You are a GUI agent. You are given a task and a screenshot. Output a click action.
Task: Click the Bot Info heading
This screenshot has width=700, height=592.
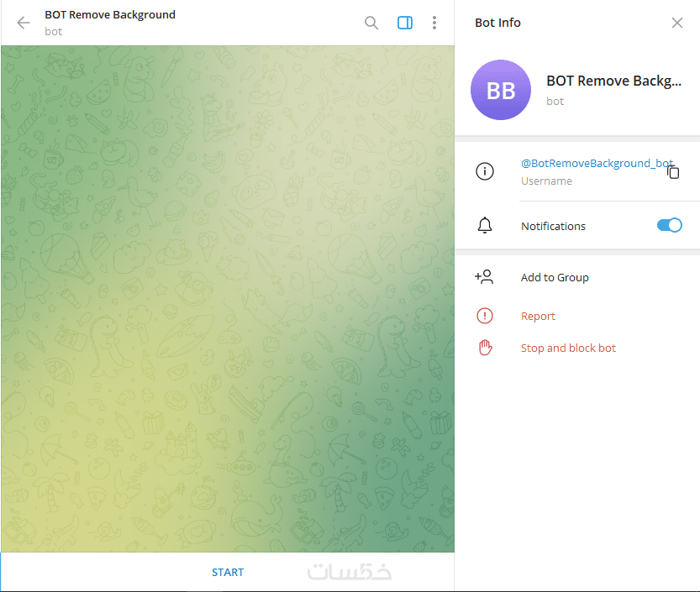pos(497,23)
